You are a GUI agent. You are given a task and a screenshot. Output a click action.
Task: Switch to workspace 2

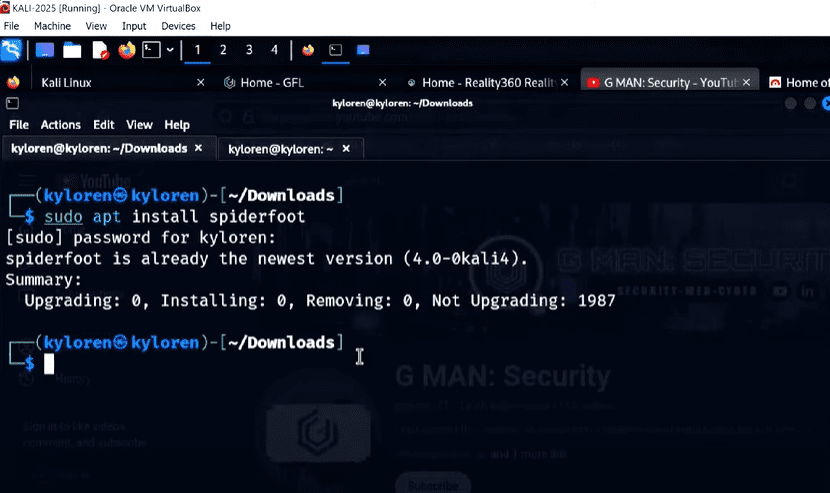click(223, 50)
